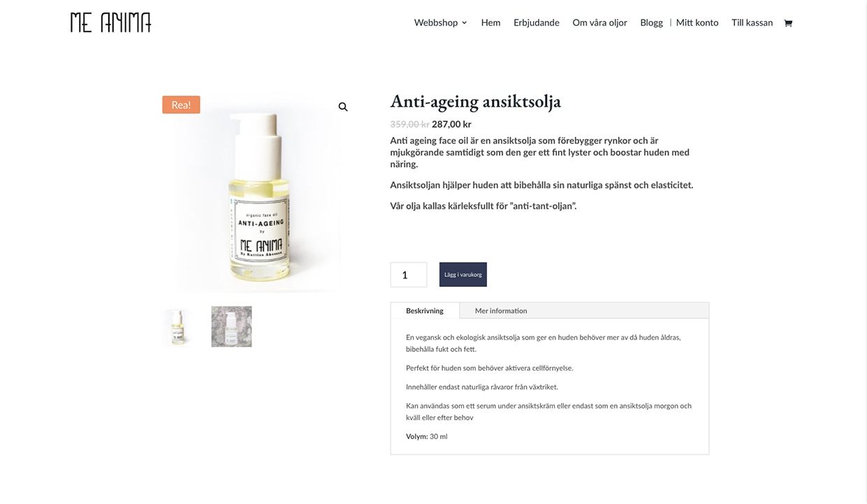867x504 pixels.
Task: Open Mitt konto page
Action: 697,22
